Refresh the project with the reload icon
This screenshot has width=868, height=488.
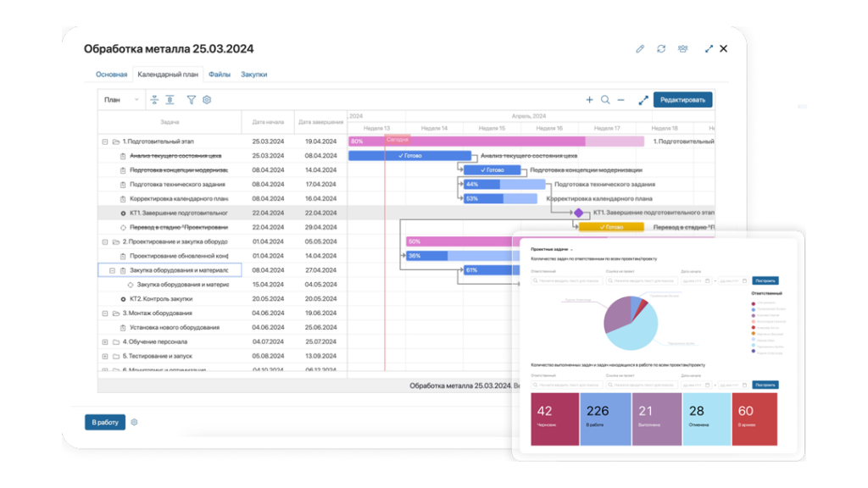coord(661,49)
